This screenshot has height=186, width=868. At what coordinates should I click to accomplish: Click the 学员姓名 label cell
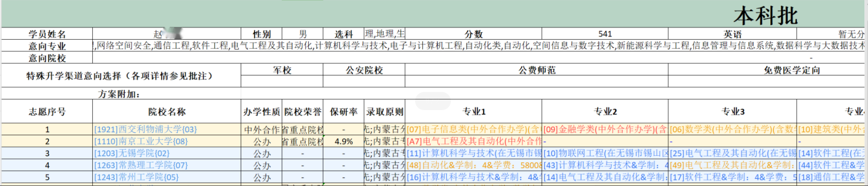click(x=47, y=34)
